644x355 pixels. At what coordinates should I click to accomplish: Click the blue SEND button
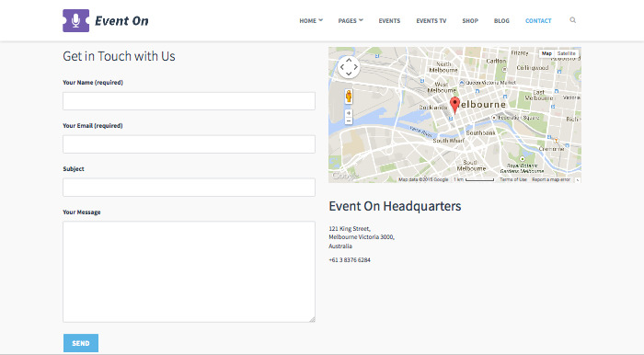point(81,343)
